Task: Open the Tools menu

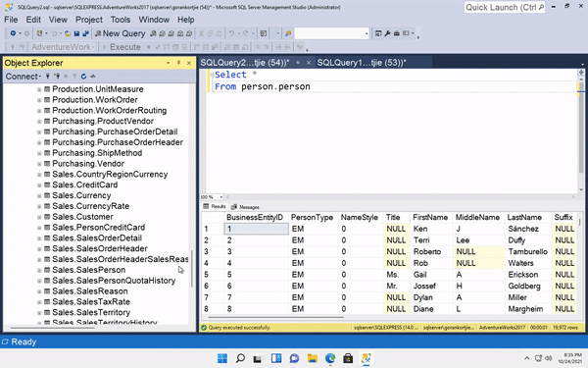Action: (121, 20)
